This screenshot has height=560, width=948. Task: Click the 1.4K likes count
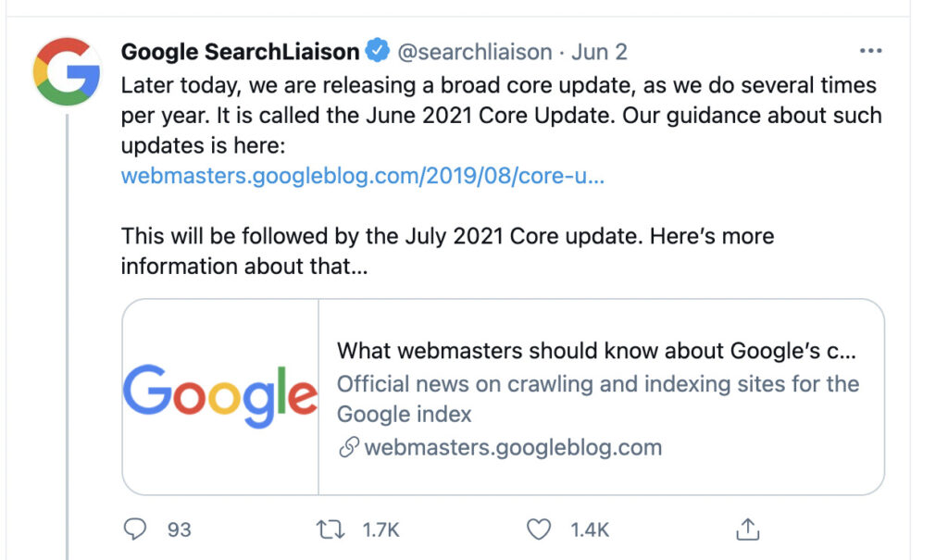(590, 529)
